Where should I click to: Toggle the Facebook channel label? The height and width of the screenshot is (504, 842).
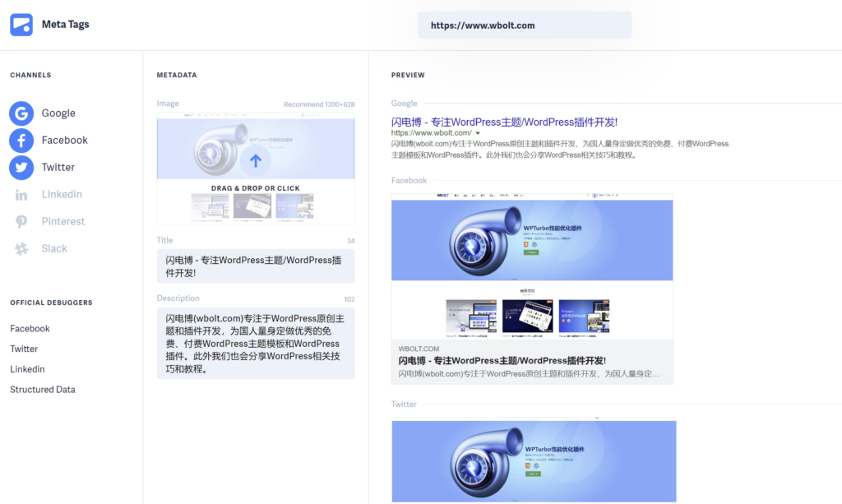(x=64, y=140)
